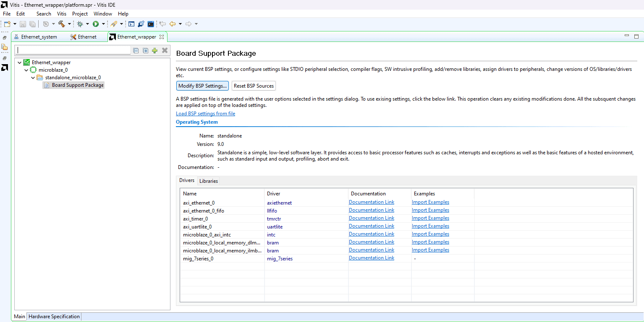
Task: Click the platform tree filter text field
Action: coord(73,50)
